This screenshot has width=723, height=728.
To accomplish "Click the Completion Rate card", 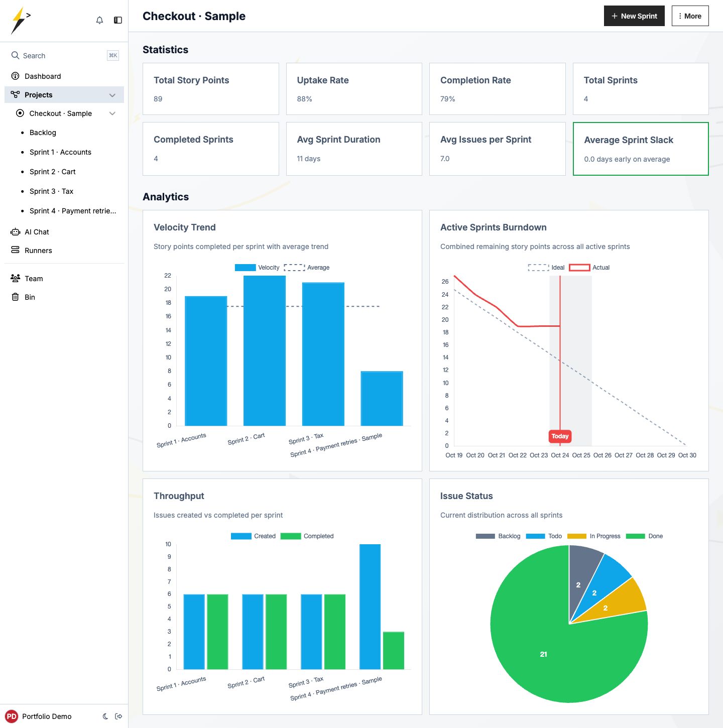I will [x=498, y=89].
